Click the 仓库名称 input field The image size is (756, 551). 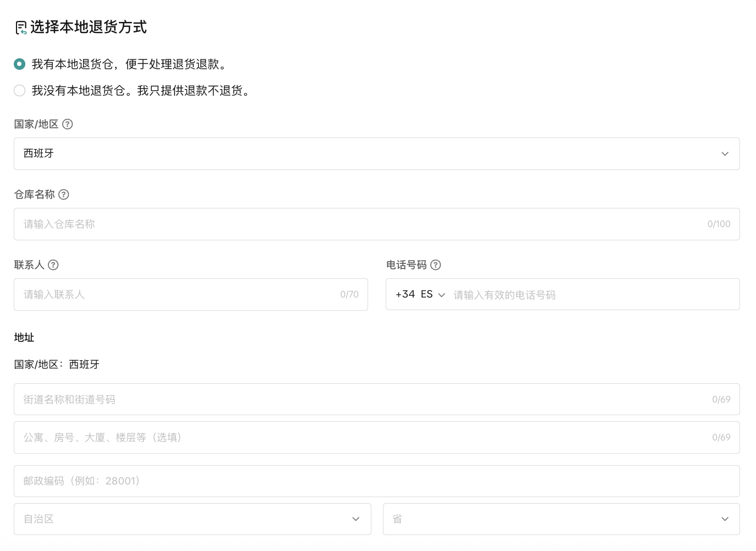pyautogui.click(x=358, y=224)
